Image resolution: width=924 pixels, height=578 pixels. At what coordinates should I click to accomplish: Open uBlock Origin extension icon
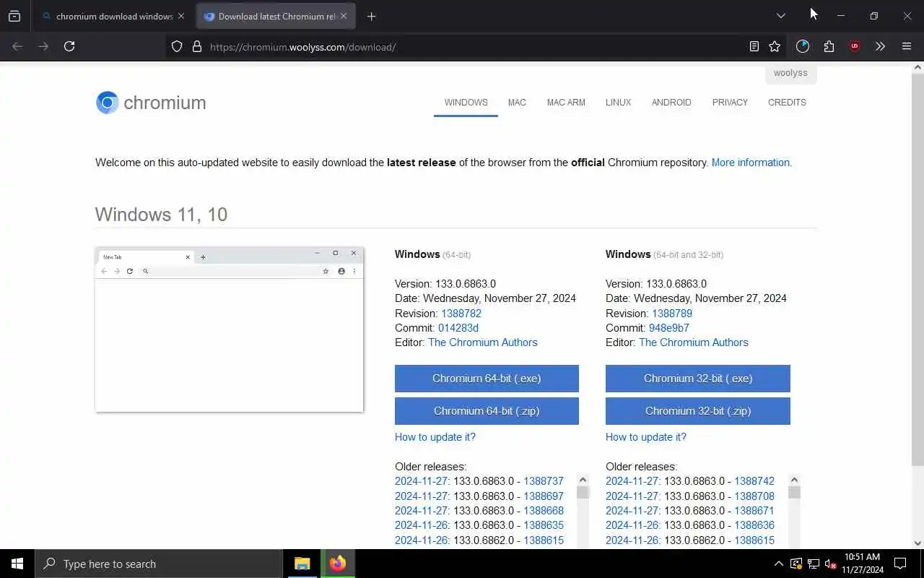[855, 46]
